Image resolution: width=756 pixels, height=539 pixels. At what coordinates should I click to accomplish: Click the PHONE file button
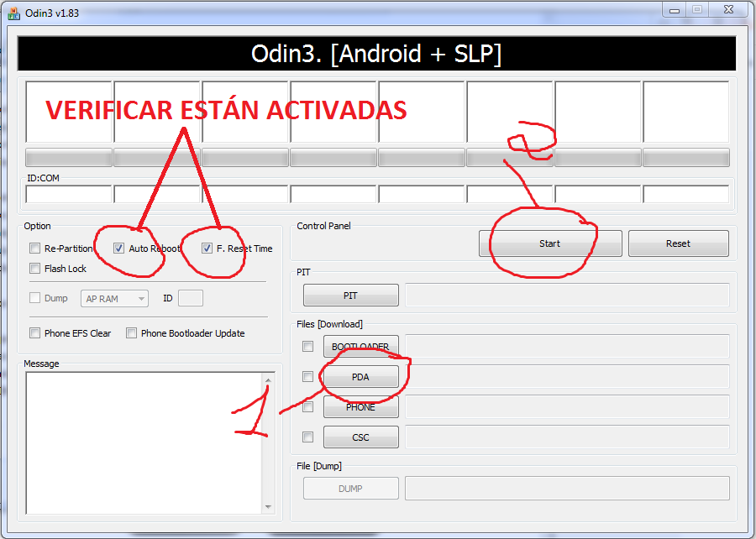pyautogui.click(x=360, y=407)
